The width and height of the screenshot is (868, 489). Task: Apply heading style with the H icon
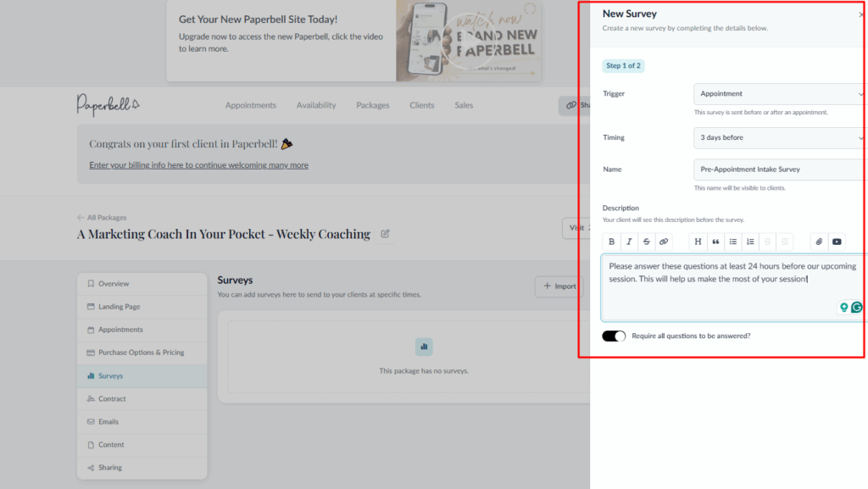pyautogui.click(x=698, y=242)
